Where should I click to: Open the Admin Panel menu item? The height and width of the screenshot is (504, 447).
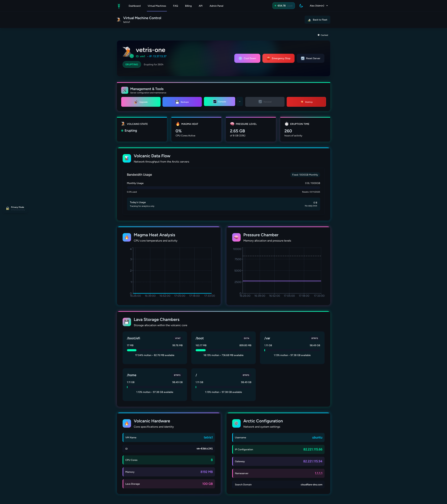coord(216,6)
